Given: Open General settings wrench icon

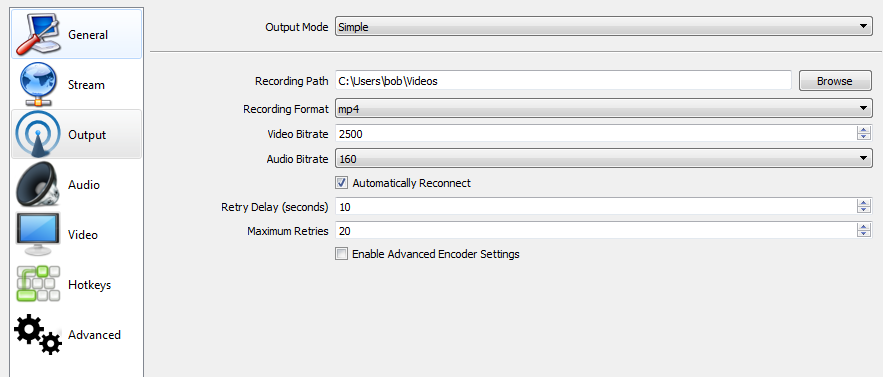Looking at the screenshot, I should pos(38,34).
